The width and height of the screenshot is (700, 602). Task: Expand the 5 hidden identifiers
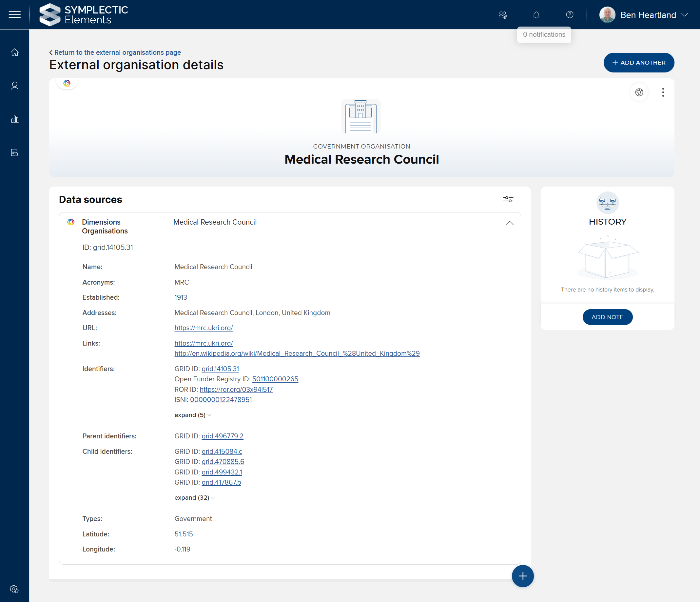click(193, 415)
